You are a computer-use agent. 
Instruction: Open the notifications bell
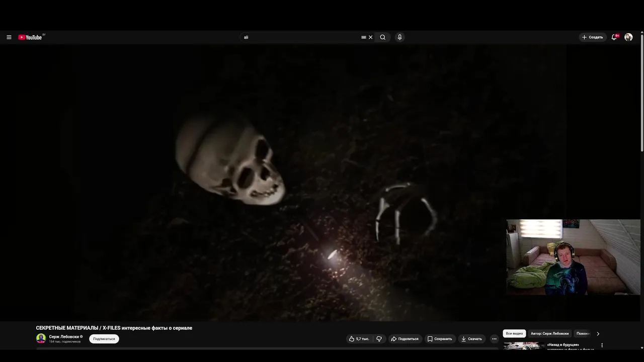(x=614, y=37)
